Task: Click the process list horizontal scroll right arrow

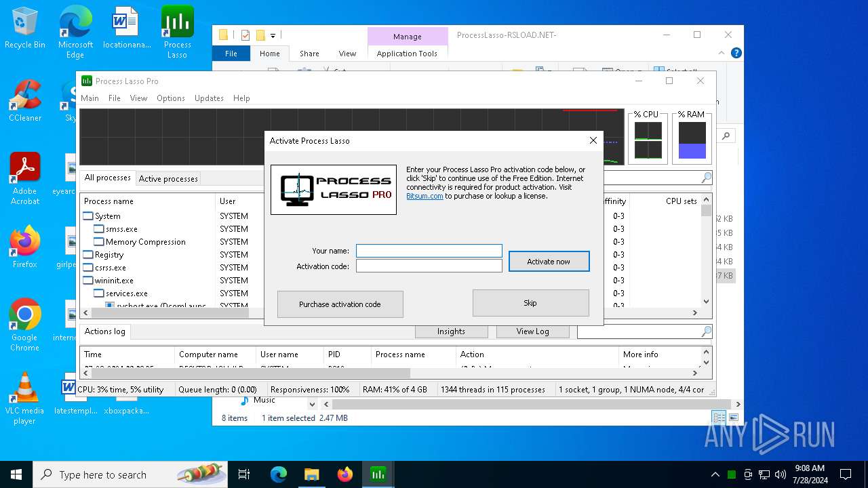Action: point(694,312)
